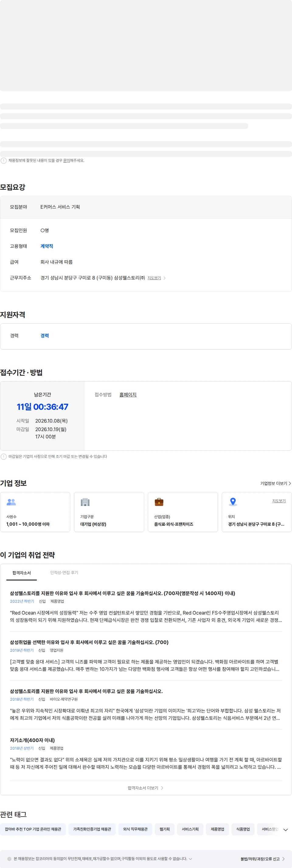
Task: Click the 산업(업종) briefcase icon
Action: 159,502
